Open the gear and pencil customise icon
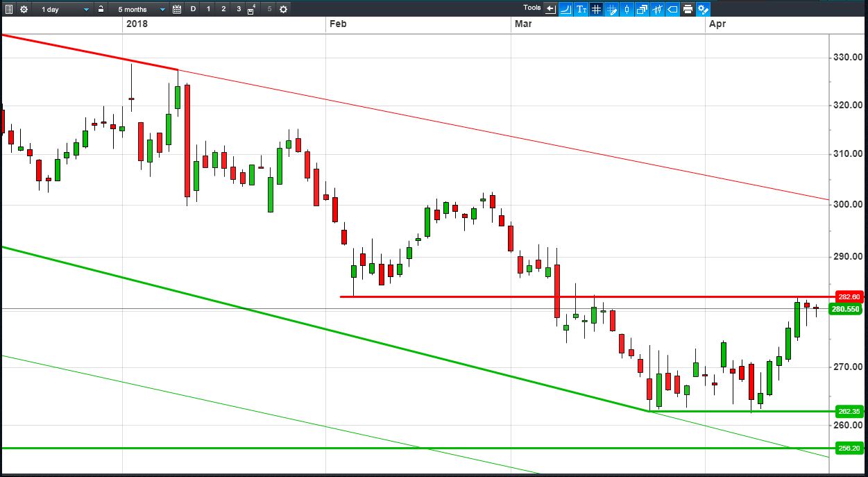This screenshot has width=868, height=477. tap(703, 9)
